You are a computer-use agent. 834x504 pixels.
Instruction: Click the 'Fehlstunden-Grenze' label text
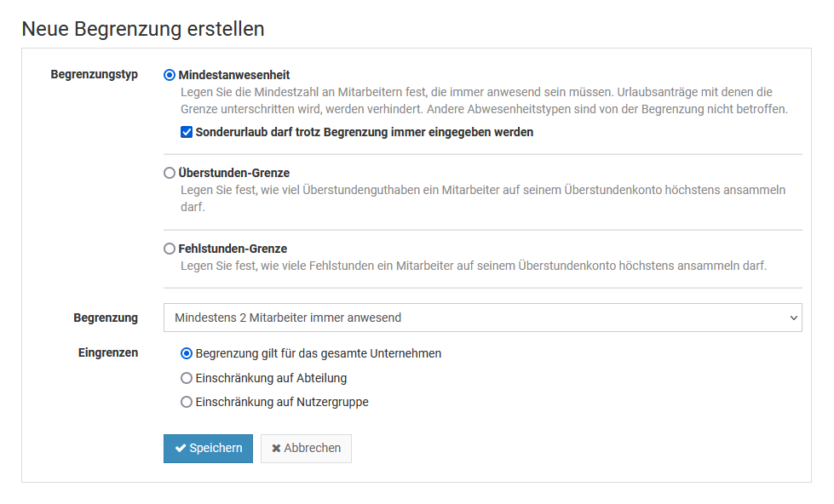[x=233, y=249]
